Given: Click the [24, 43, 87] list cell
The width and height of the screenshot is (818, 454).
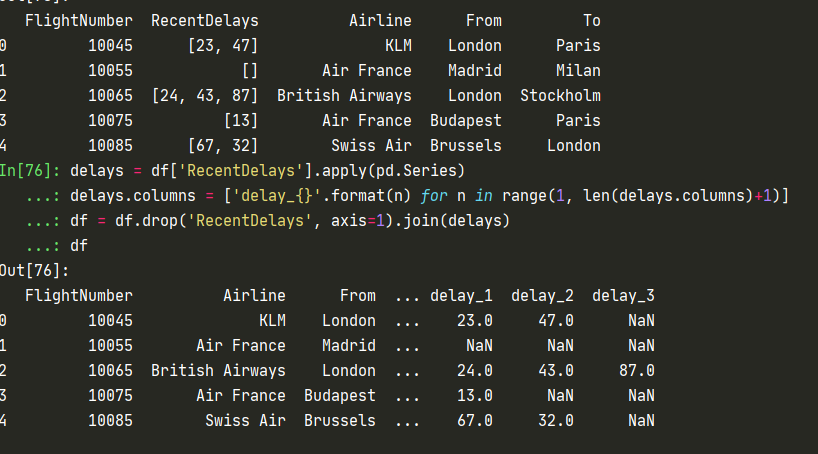Looking at the screenshot, I should (x=204, y=95).
